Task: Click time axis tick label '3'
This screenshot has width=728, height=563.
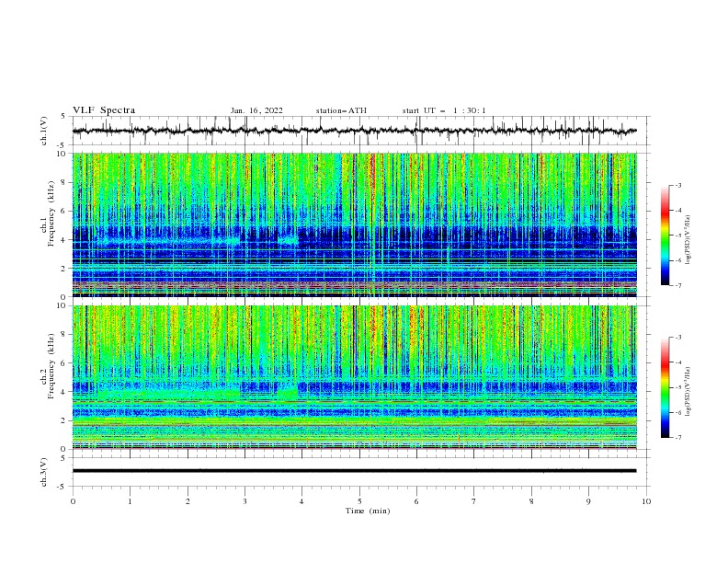Action: (245, 501)
